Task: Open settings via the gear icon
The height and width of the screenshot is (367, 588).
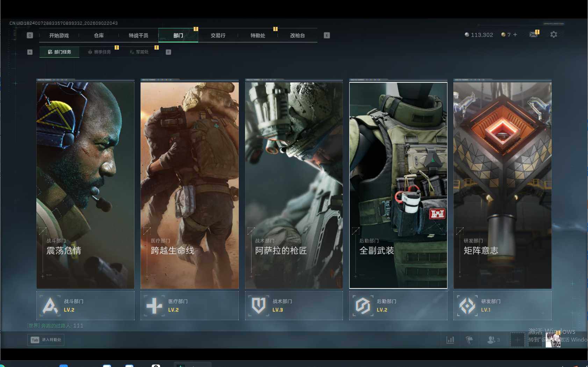Action: (554, 35)
